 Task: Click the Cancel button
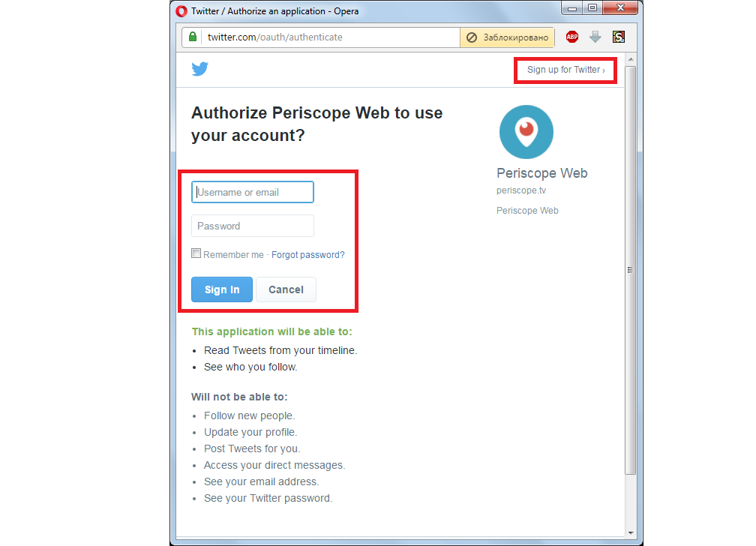(286, 289)
